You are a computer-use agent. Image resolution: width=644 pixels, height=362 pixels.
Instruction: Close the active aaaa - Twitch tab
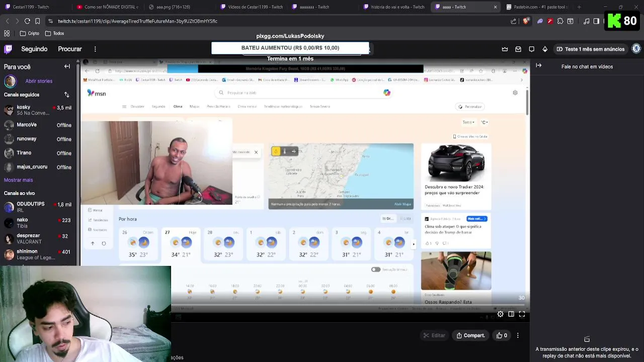(x=495, y=7)
